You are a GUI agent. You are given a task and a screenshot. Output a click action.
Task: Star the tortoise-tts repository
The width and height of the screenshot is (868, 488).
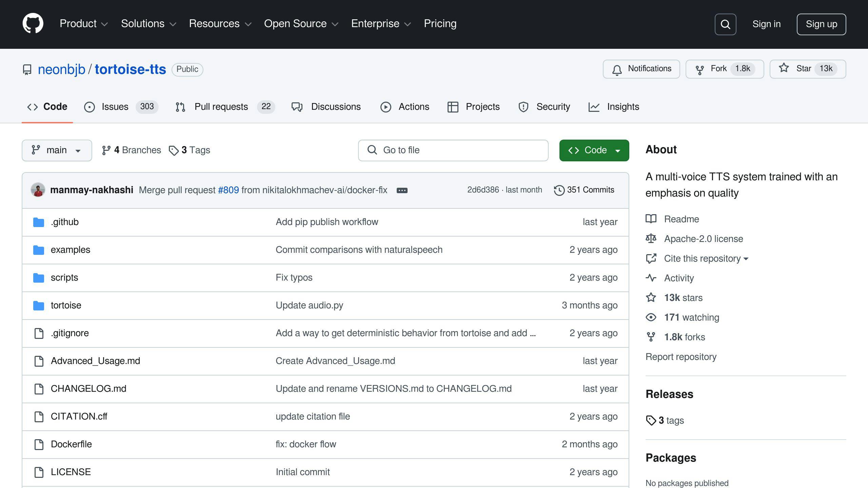[x=808, y=69]
